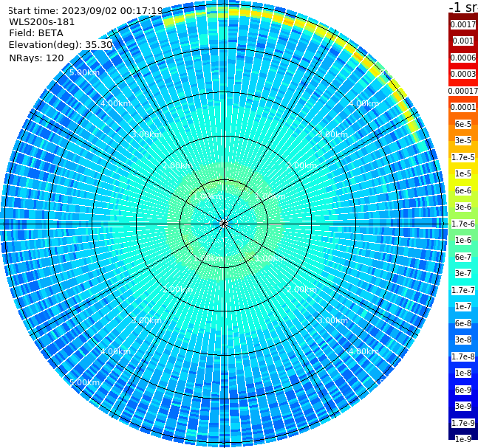Click the NRays: 120 label

36,58
